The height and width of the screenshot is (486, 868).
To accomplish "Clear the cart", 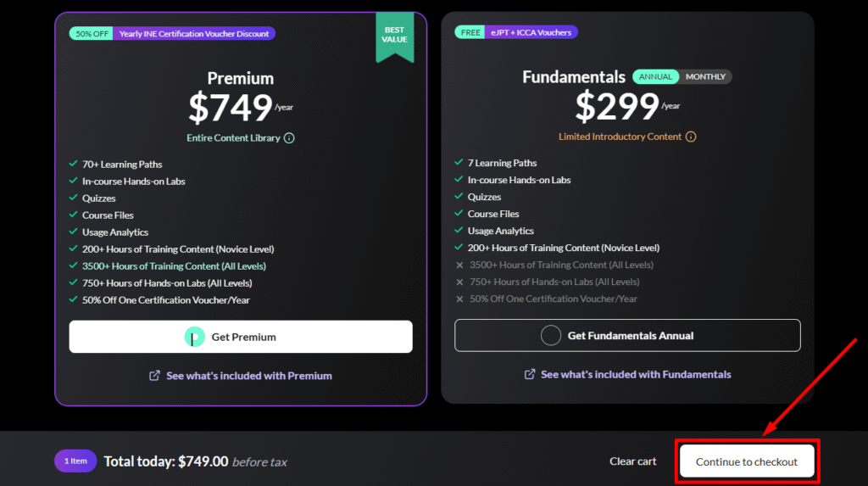I will (x=633, y=461).
